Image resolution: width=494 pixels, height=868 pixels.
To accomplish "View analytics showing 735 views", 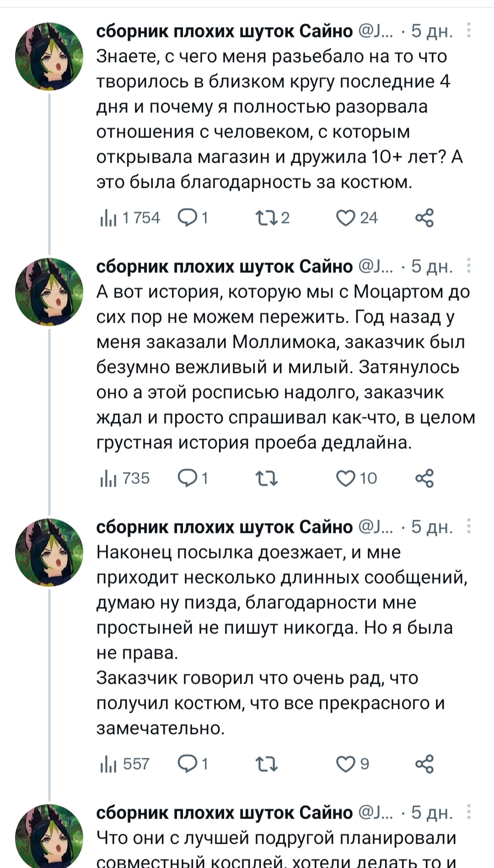I will (x=125, y=479).
